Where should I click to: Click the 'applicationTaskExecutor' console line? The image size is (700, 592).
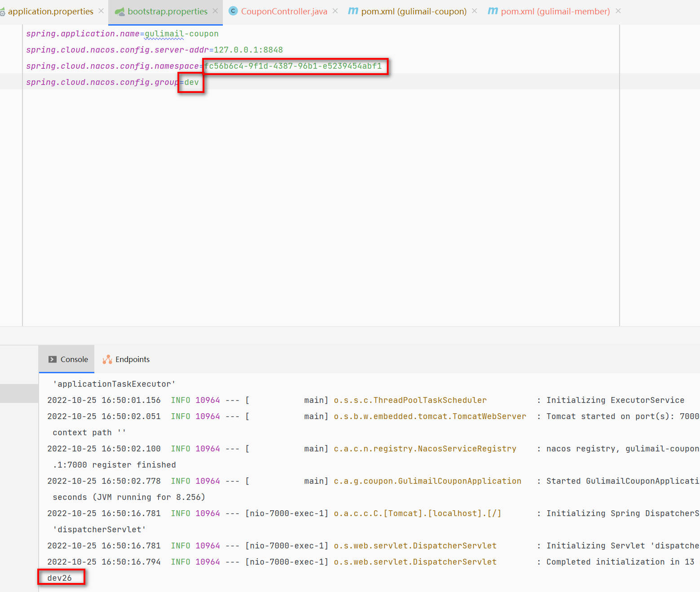114,384
